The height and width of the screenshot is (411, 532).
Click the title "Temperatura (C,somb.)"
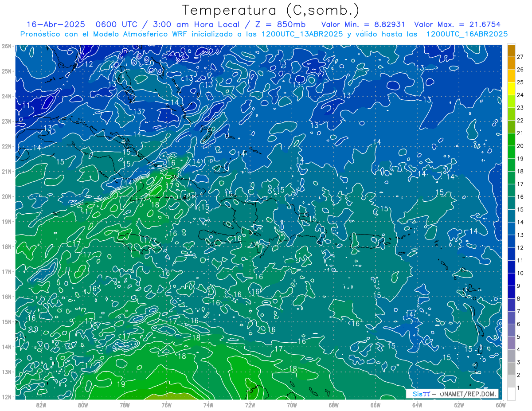[271, 10]
